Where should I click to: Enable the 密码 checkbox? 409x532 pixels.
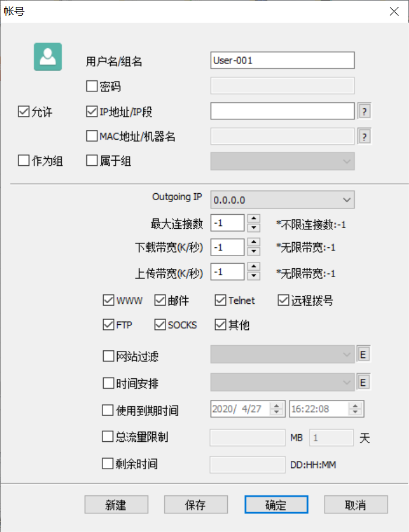[x=91, y=86]
